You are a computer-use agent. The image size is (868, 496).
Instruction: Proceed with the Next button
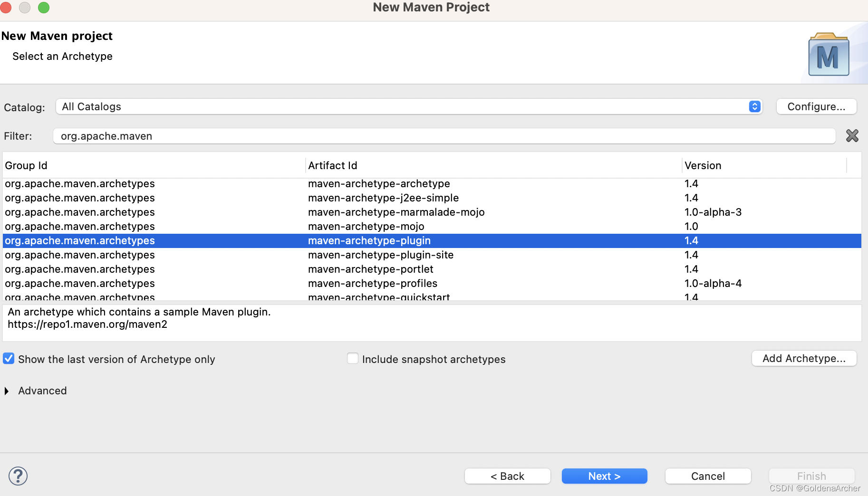[x=604, y=476]
